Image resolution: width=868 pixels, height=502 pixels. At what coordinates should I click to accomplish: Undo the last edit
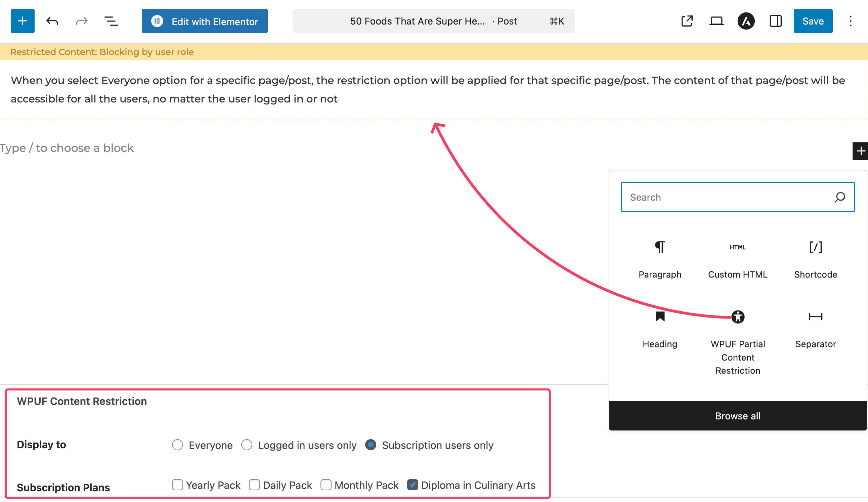[x=52, y=21]
